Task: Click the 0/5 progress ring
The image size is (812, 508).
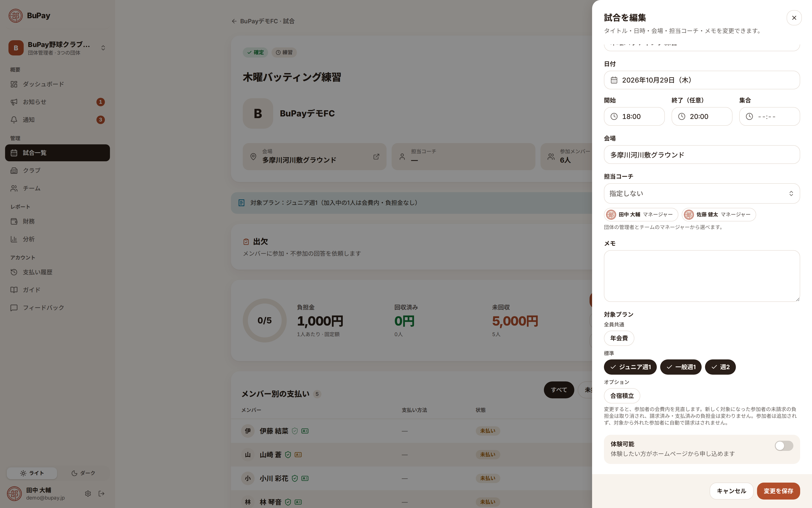Action: coord(264,320)
